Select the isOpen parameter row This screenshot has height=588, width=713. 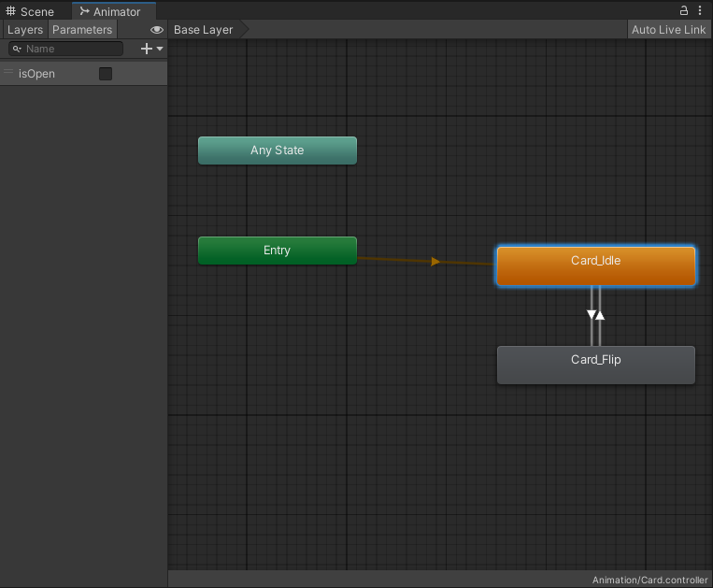click(x=84, y=74)
